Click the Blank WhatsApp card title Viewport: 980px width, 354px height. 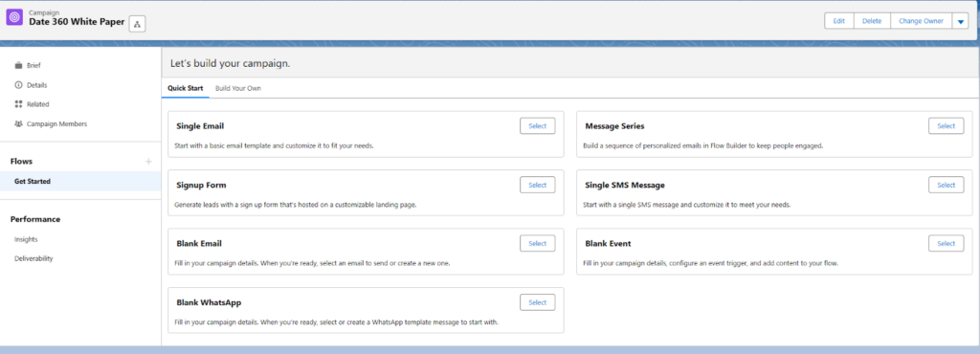click(x=209, y=302)
